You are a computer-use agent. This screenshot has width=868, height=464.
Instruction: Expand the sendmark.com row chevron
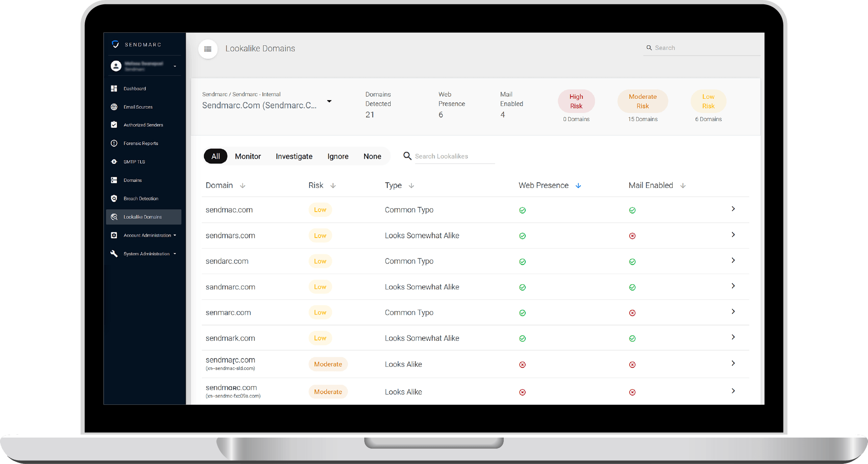point(733,337)
